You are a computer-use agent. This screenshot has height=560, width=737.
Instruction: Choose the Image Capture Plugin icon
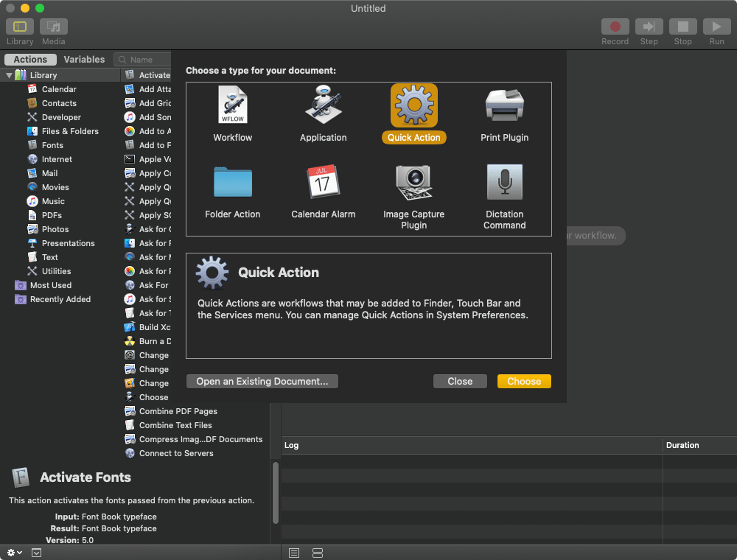point(413,183)
